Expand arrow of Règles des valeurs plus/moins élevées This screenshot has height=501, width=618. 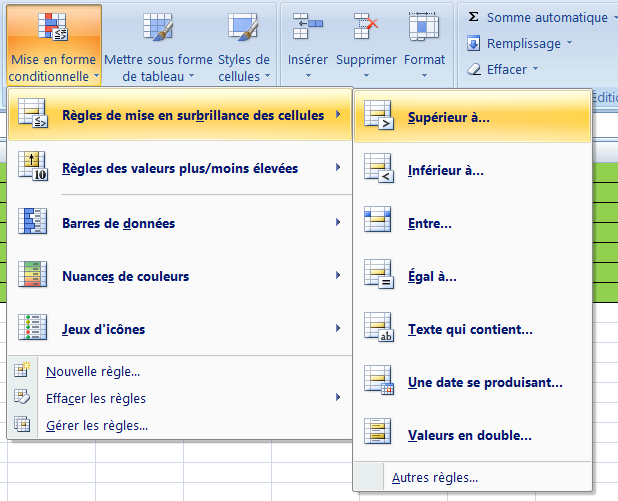click(338, 167)
